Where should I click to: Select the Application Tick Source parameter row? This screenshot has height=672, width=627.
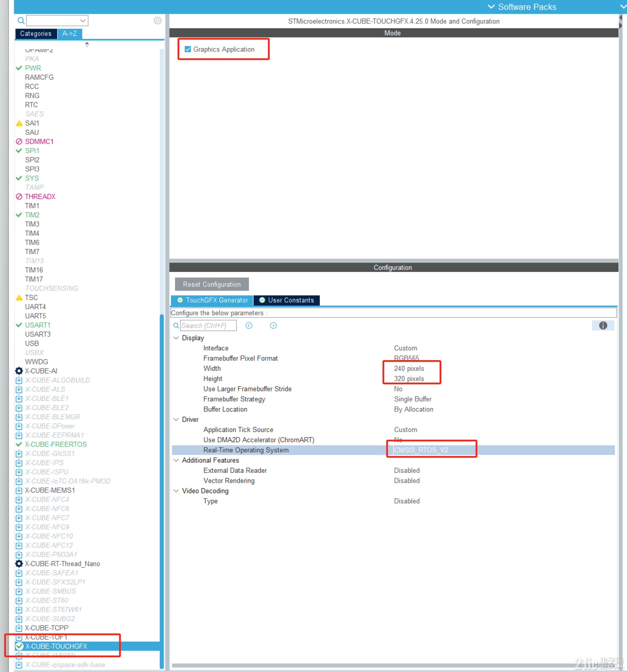(x=393, y=429)
